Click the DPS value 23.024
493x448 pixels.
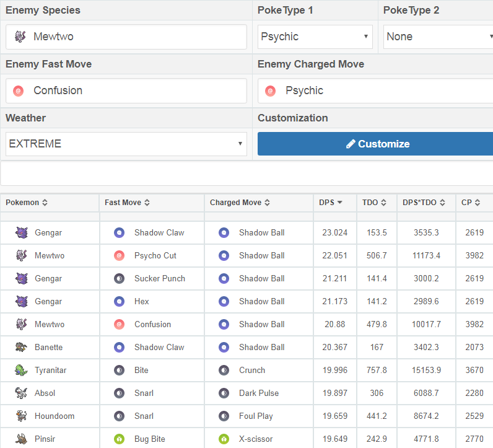point(335,233)
